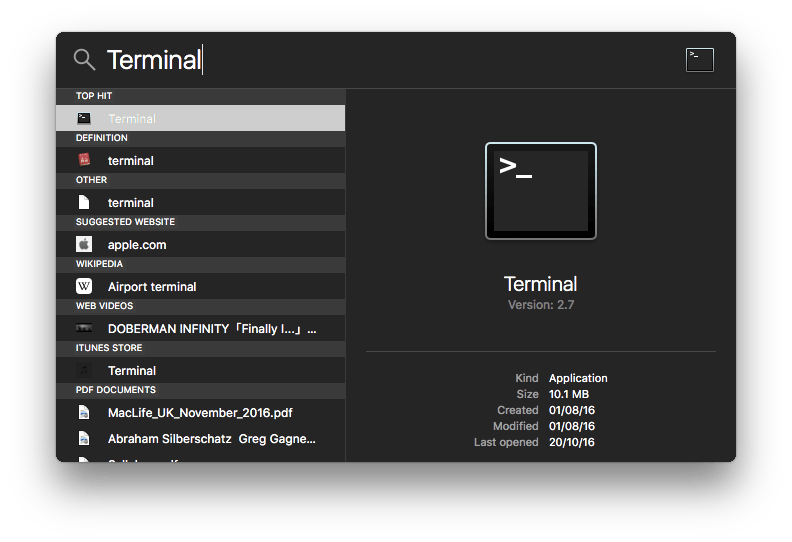Screen dimensions: 792x542
Task: Click the red Dictionary icon
Action: click(x=84, y=160)
